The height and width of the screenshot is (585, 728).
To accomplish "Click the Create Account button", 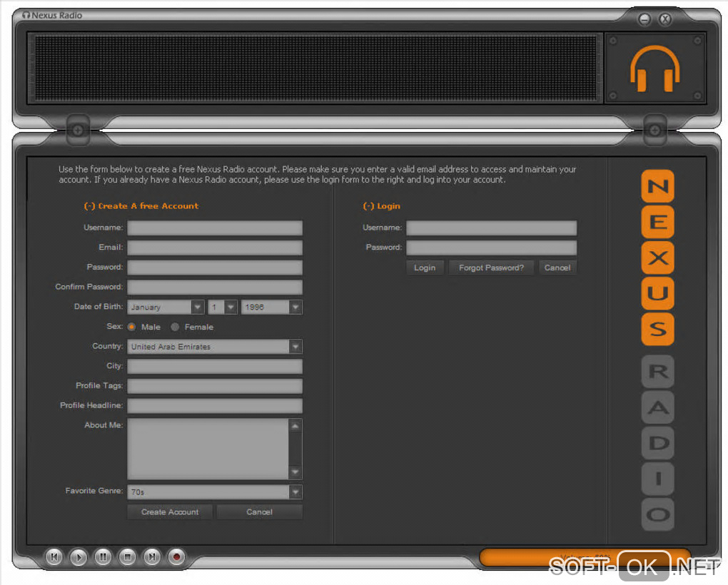I will point(170,512).
